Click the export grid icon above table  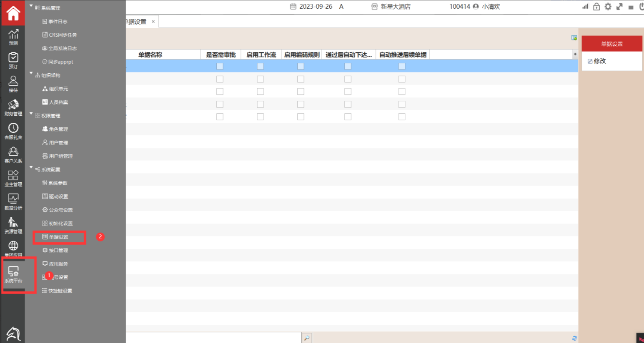pyautogui.click(x=574, y=38)
